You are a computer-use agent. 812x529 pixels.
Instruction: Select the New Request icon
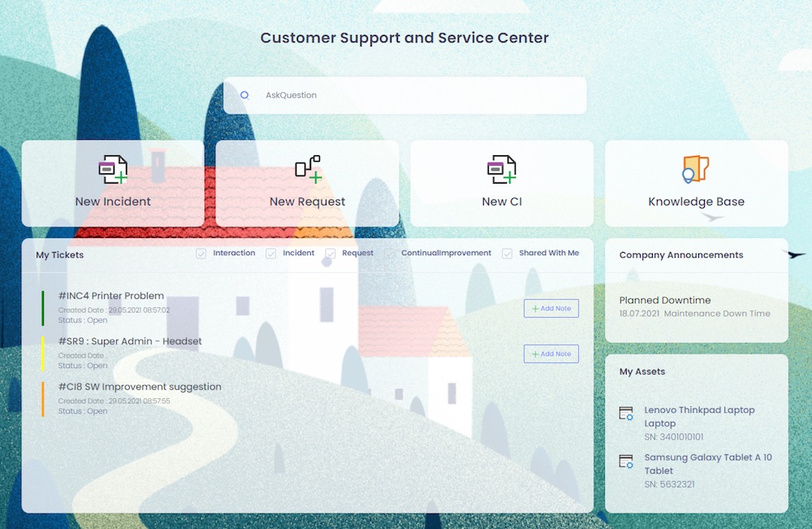tap(307, 168)
